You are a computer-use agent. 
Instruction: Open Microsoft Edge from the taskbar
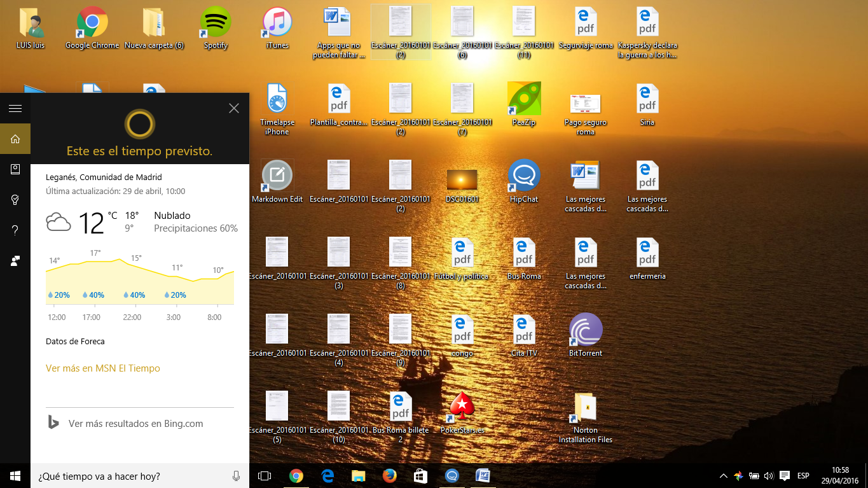pyautogui.click(x=327, y=476)
